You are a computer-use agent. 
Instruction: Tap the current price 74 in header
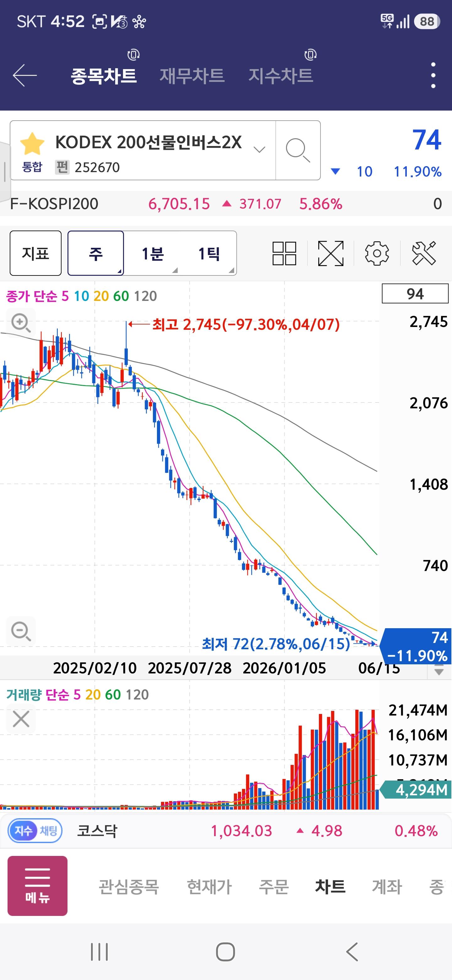(427, 140)
